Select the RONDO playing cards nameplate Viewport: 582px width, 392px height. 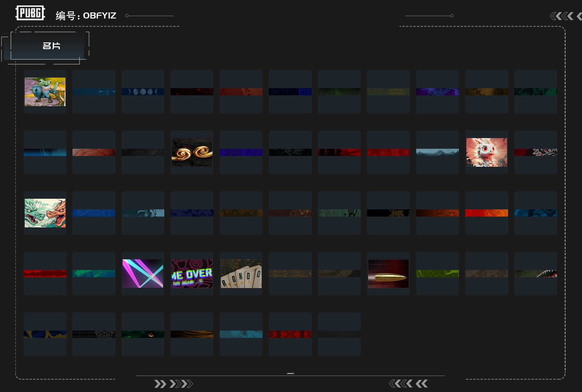click(241, 273)
